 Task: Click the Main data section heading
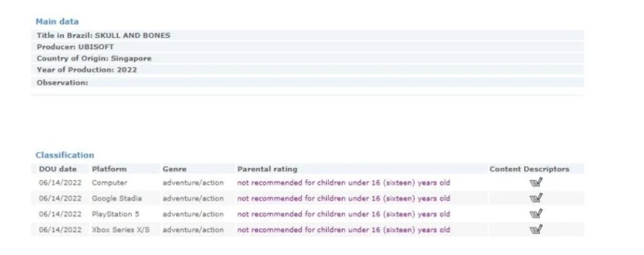pyautogui.click(x=57, y=22)
